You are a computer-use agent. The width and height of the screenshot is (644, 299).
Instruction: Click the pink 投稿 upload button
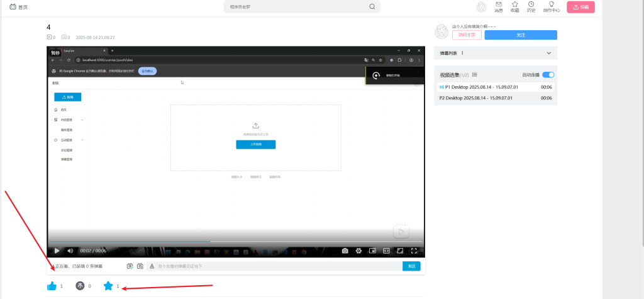[580, 7]
